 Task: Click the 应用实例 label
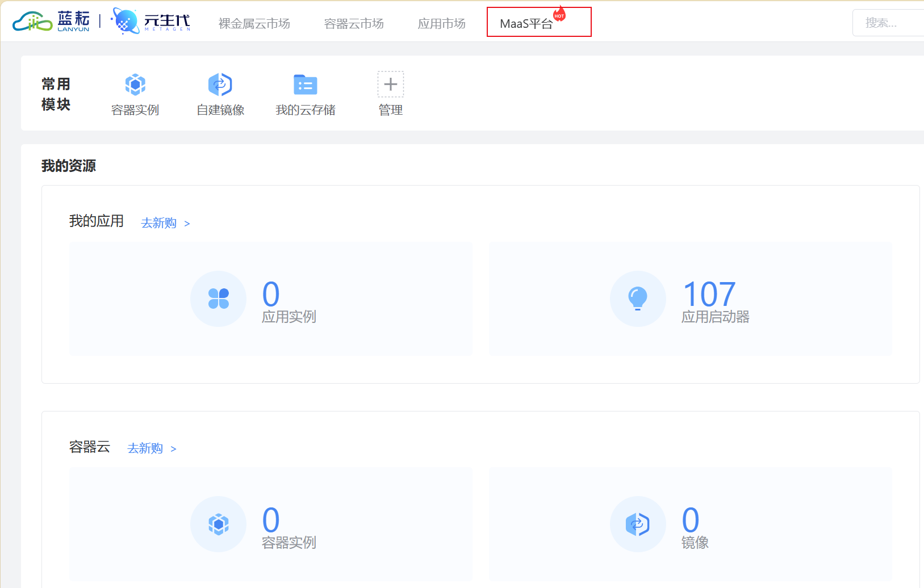click(x=289, y=317)
